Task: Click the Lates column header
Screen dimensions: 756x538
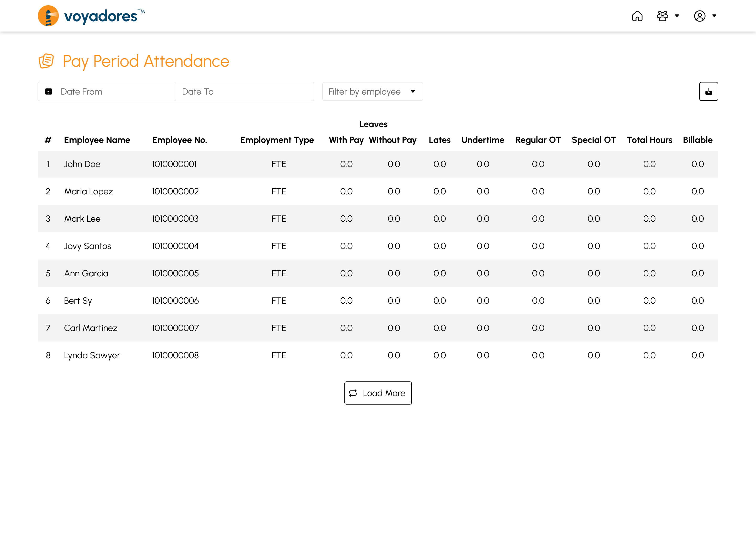Action: click(440, 140)
